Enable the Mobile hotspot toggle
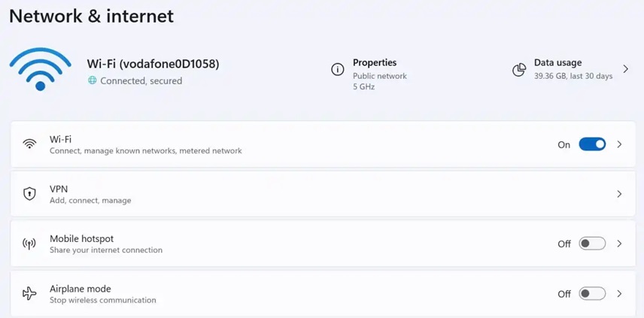This screenshot has width=644, height=318. [592, 244]
